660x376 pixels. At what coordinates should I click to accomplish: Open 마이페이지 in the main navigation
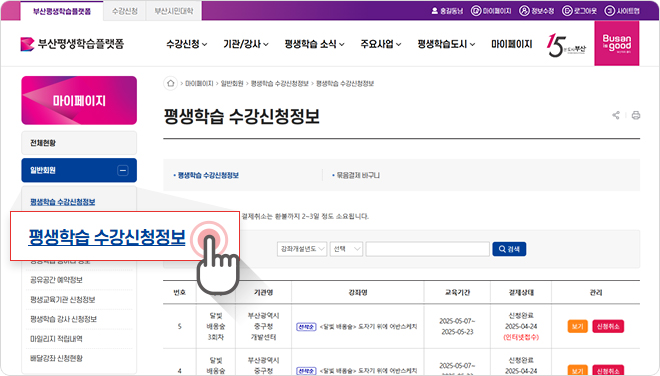pos(512,44)
